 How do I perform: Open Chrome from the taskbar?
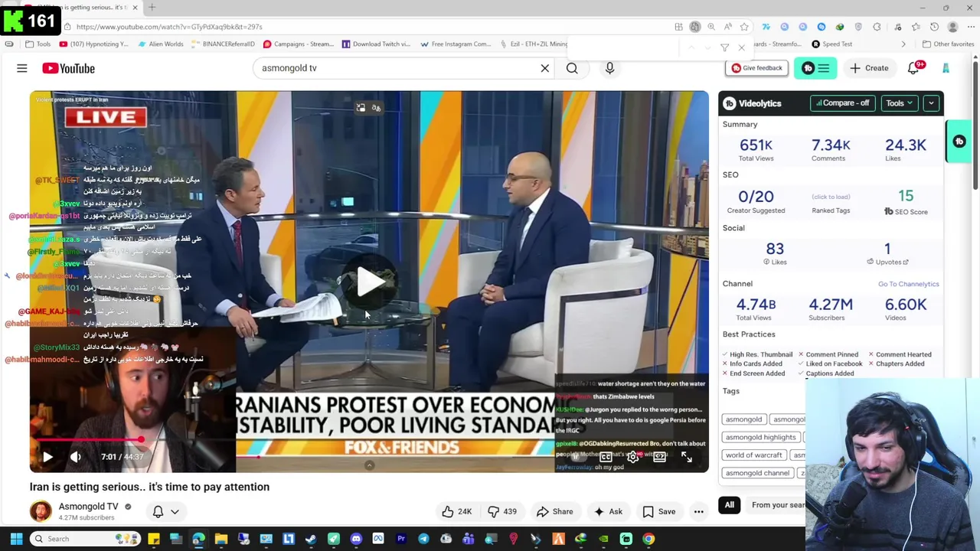pos(648,539)
